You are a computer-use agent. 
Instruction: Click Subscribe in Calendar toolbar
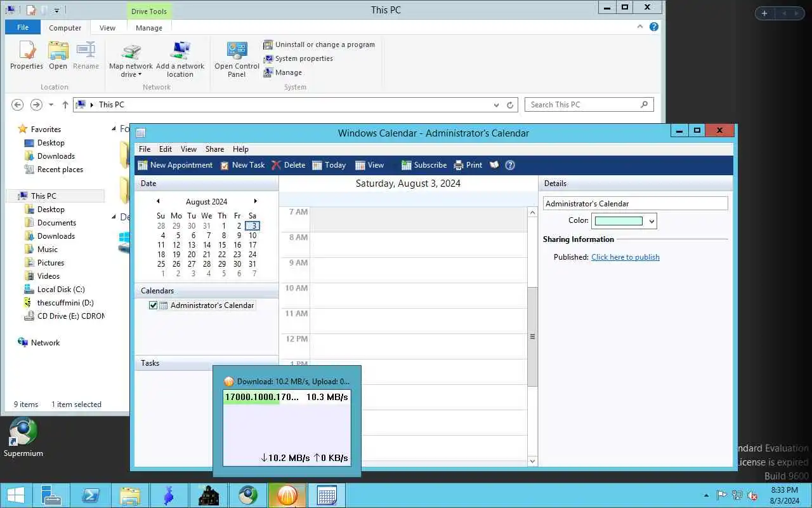pos(424,165)
